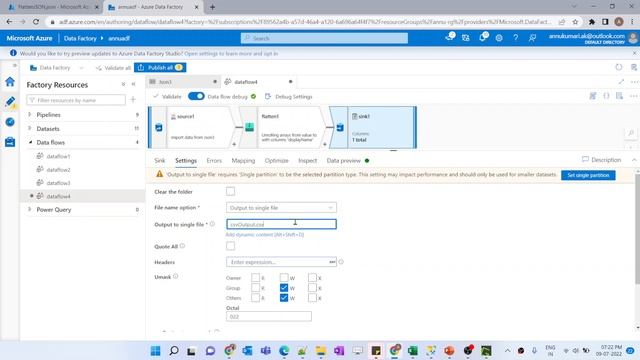This screenshot has width=640, height=360.
Task: Collapse the Factory Resources panel
Action: click(x=133, y=84)
